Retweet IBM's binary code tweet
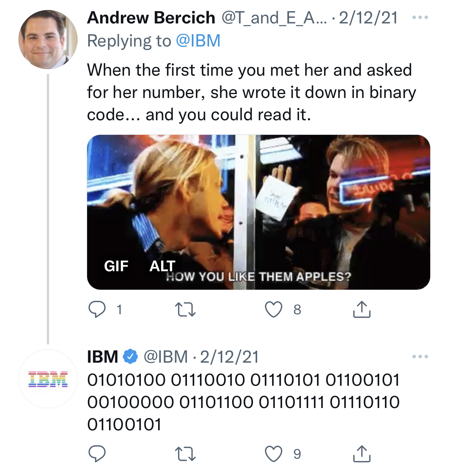 [185, 454]
